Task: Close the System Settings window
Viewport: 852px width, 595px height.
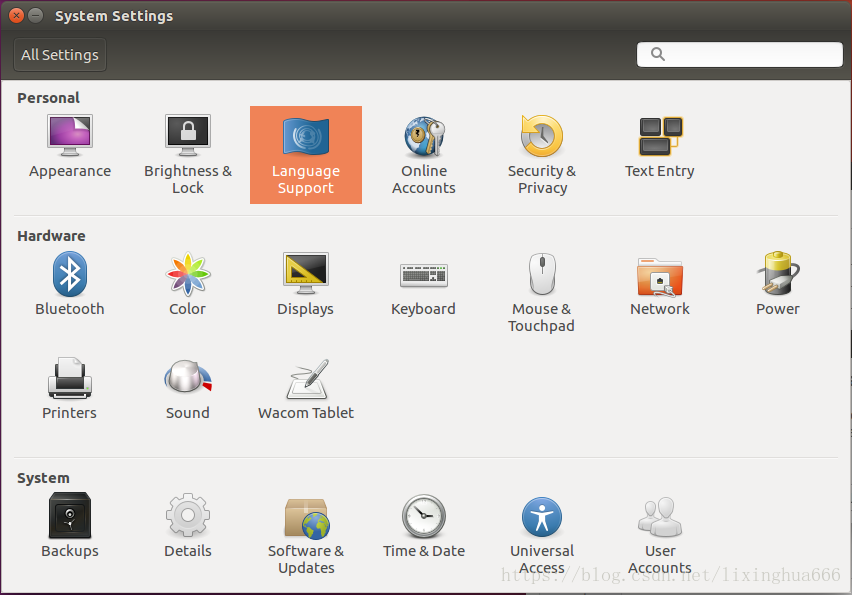Action: (x=16, y=16)
